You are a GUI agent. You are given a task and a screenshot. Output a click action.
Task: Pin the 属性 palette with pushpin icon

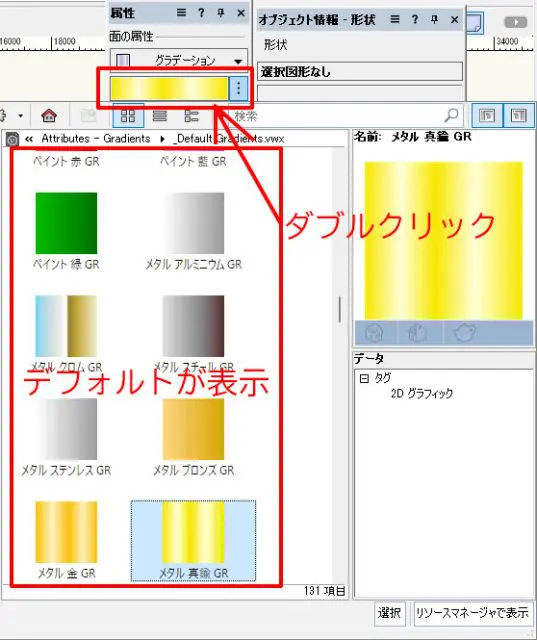(x=221, y=13)
